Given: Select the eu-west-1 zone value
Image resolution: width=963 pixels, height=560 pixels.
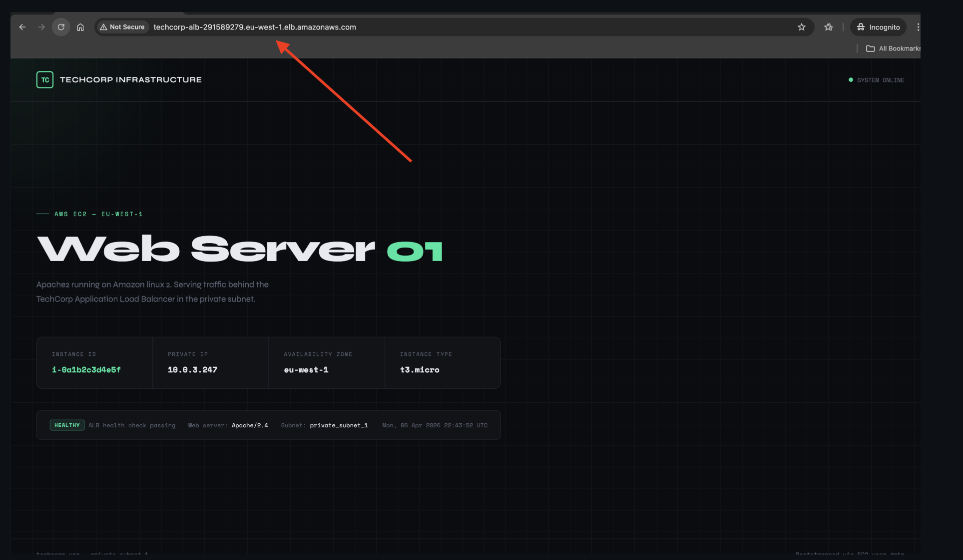Looking at the screenshot, I should click(x=306, y=370).
